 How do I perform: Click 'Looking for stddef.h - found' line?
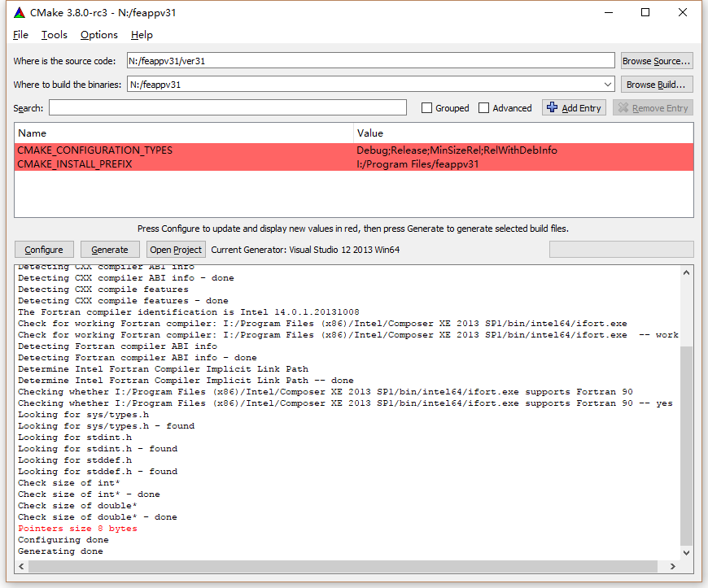(x=98, y=471)
